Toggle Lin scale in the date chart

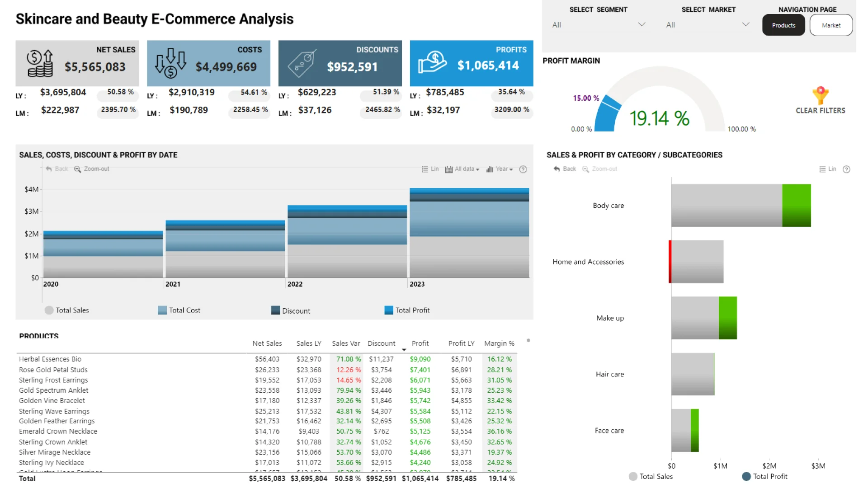pos(430,169)
